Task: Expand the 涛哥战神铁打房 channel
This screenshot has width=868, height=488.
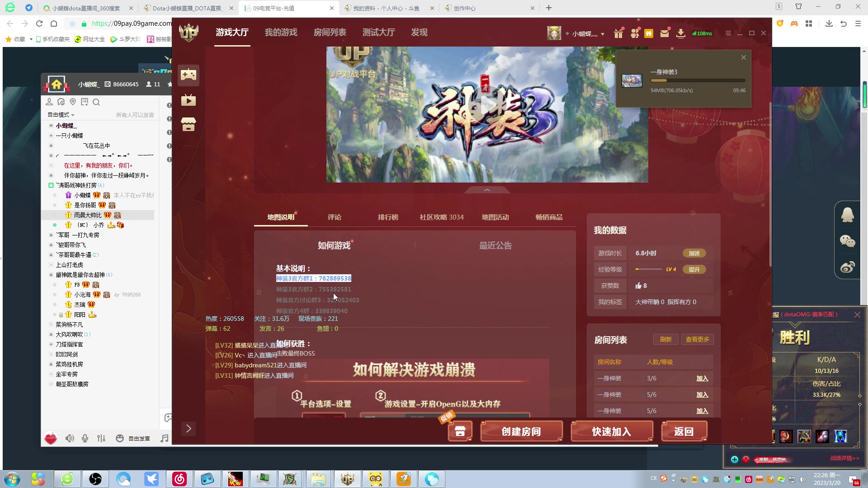Action: (51, 185)
